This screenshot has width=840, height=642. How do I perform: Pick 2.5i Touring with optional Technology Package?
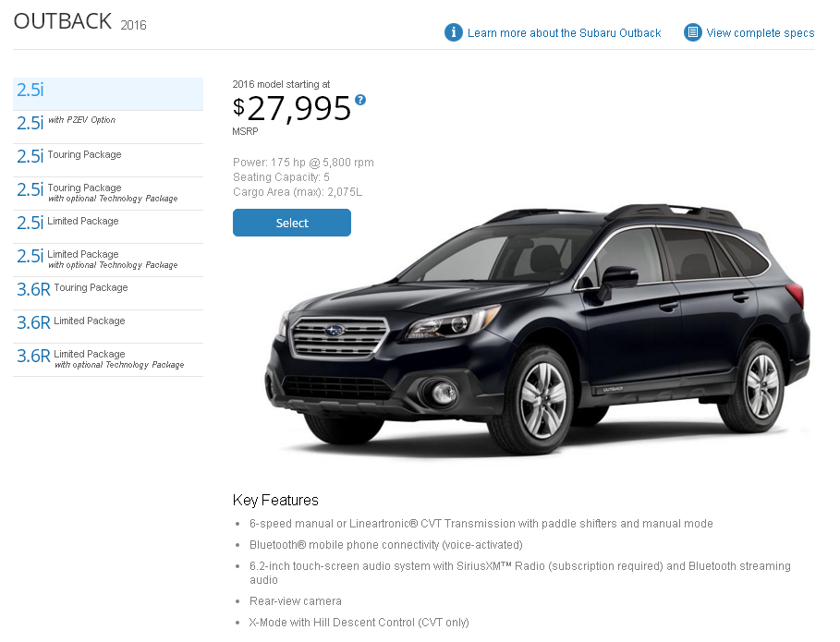(x=108, y=193)
